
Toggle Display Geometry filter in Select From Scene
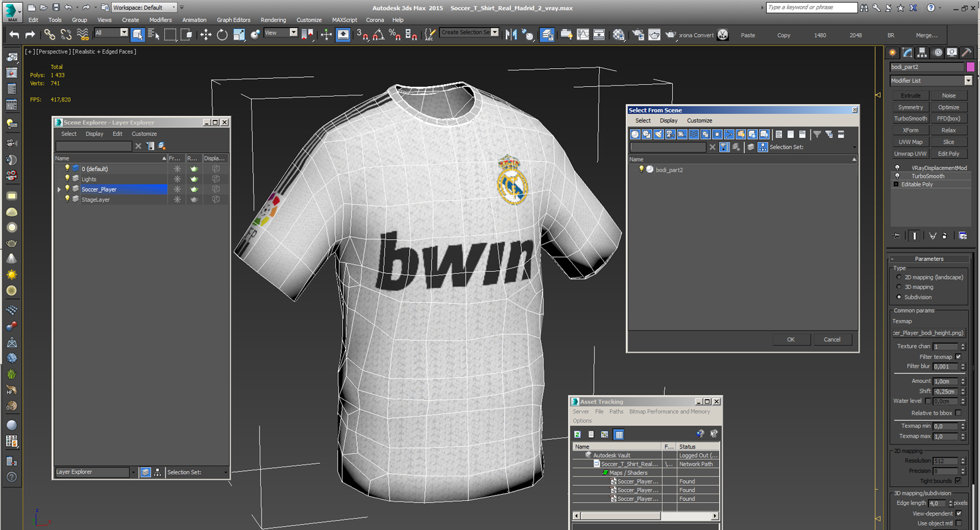pos(635,134)
